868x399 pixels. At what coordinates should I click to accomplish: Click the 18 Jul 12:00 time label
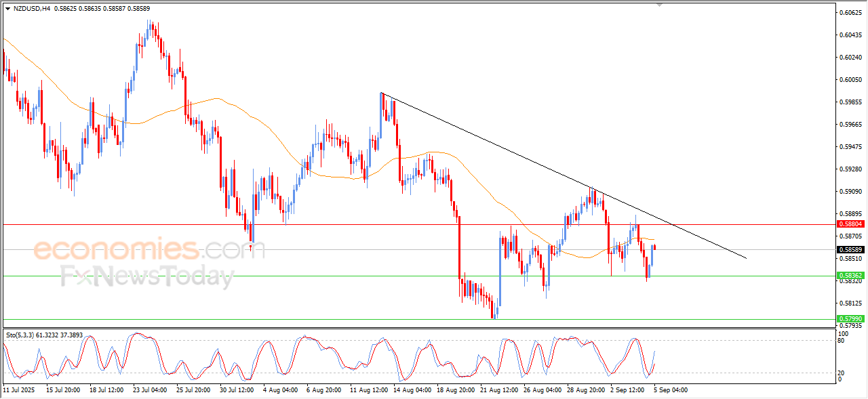[x=106, y=390]
